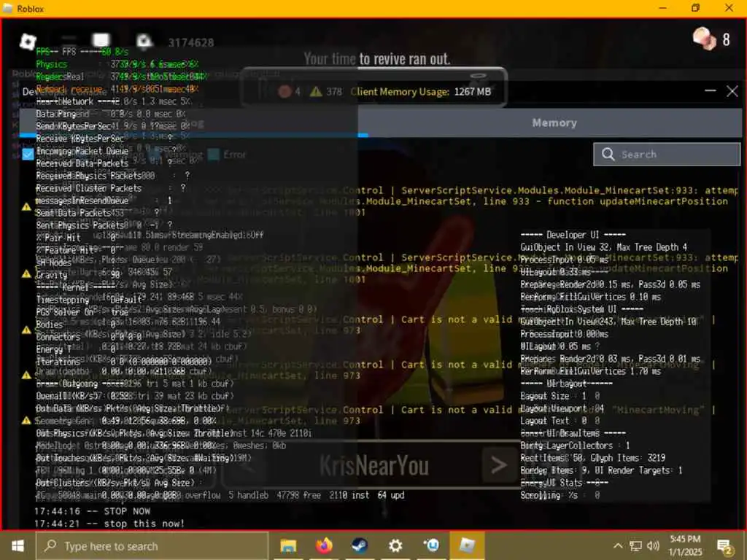Click the 3174628 counter text
Viewport: 747px width, 560px height.
coord(191,42)
